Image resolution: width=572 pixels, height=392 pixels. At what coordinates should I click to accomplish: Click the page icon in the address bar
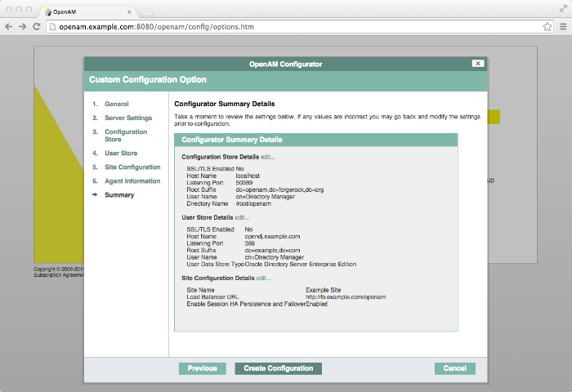coord(52,27)
